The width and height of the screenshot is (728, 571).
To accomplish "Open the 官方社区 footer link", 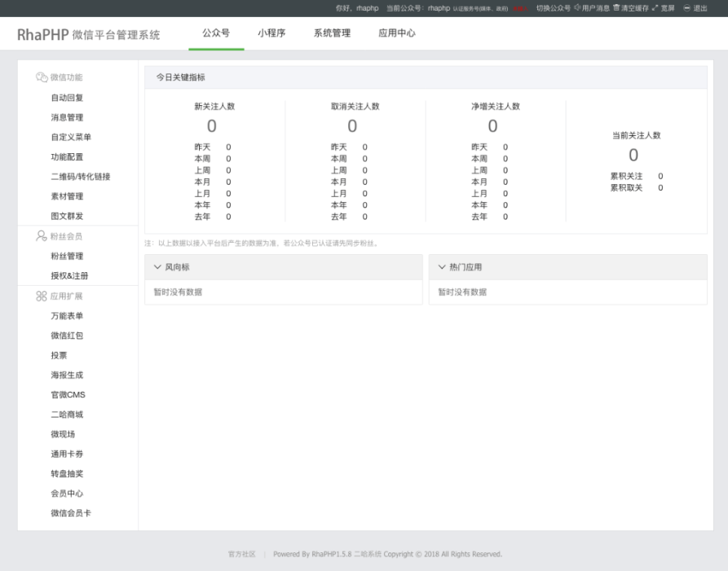I will coord(241,554).
